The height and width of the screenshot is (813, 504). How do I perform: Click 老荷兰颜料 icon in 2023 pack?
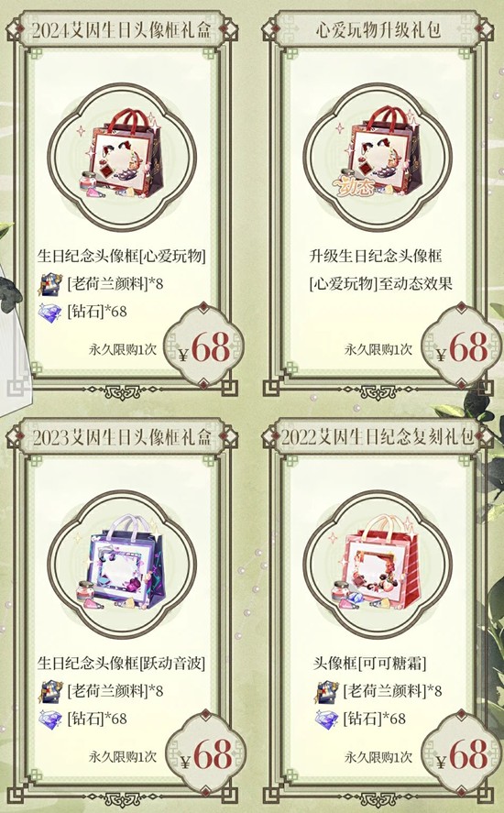point(50,692)
